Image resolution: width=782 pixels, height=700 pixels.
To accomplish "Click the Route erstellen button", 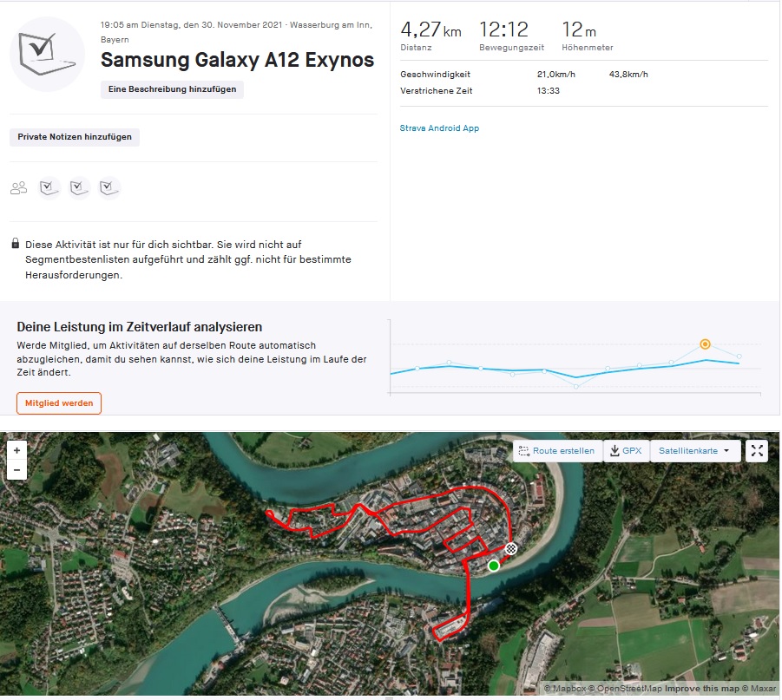I will [x=556, y=451].
